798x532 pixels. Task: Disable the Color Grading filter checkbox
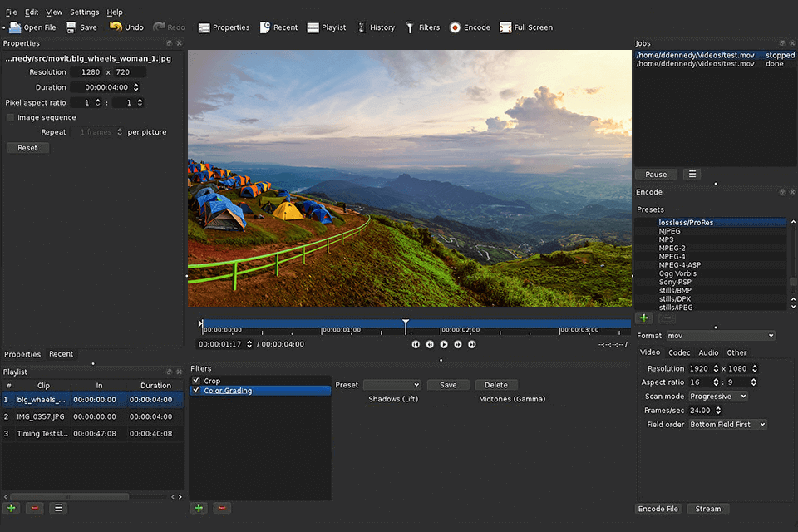[196, 389]
